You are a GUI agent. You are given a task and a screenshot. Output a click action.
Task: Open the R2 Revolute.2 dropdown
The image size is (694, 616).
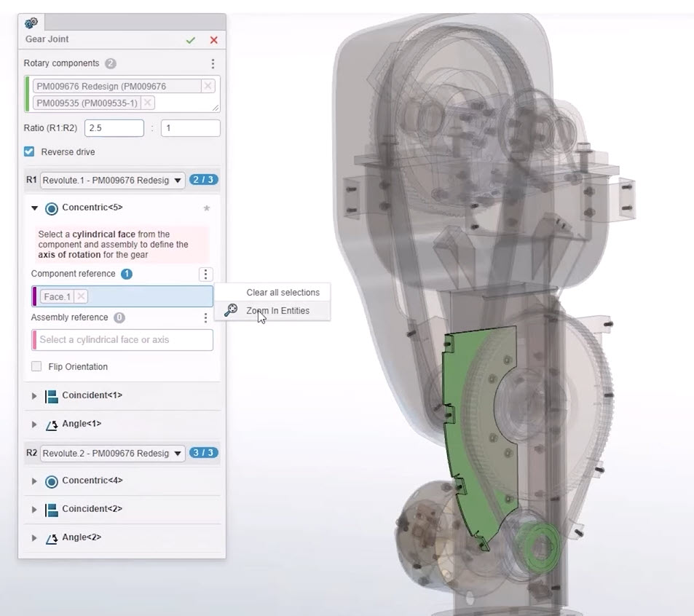[112, 453]
